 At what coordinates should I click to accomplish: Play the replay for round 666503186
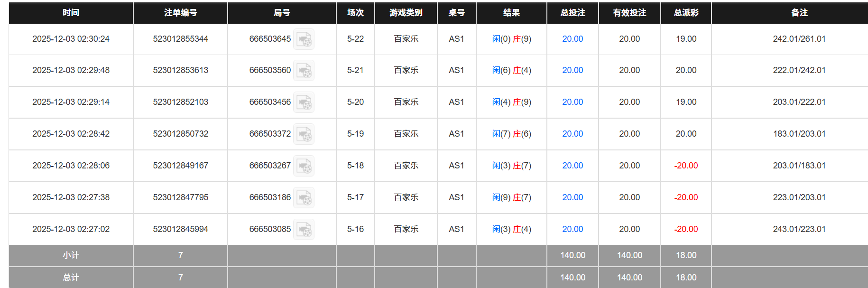(304, 197)
